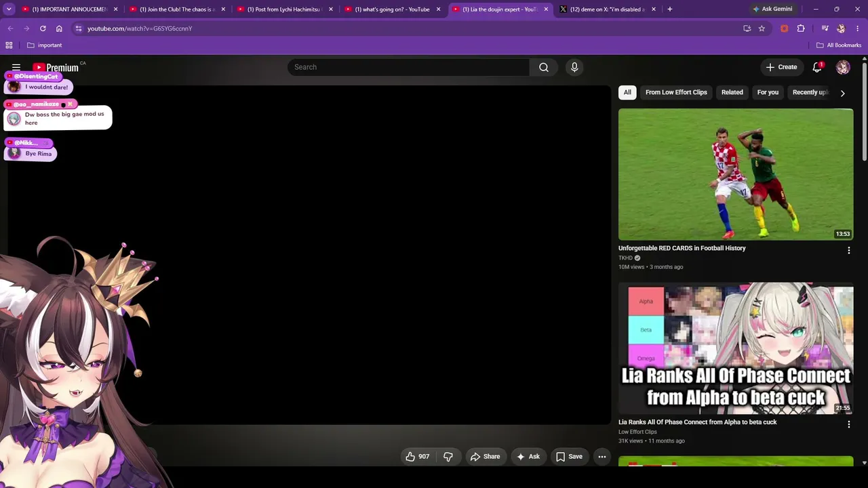
Task: Filter suggestions by Related
Action: click(732, 92)
